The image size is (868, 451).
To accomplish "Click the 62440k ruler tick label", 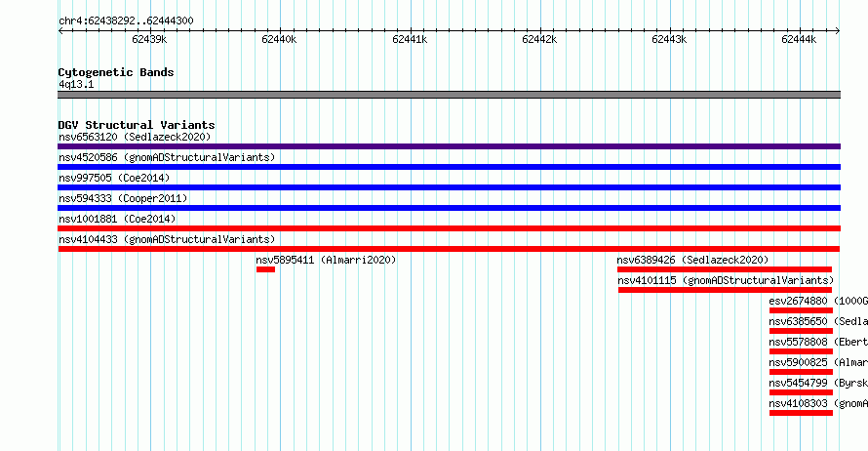I will 279,39.
